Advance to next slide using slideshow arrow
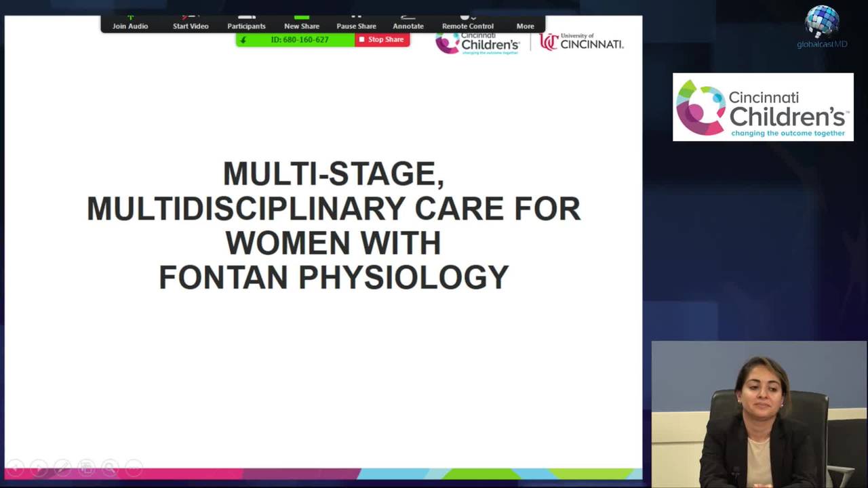The image size is (868, 488). pyautogui.click(x=39, y=468)
